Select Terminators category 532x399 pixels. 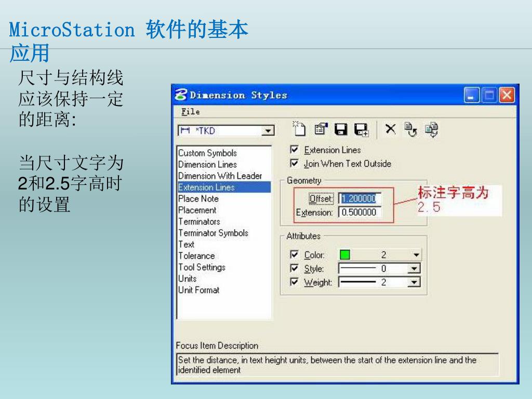pos(224,221)
